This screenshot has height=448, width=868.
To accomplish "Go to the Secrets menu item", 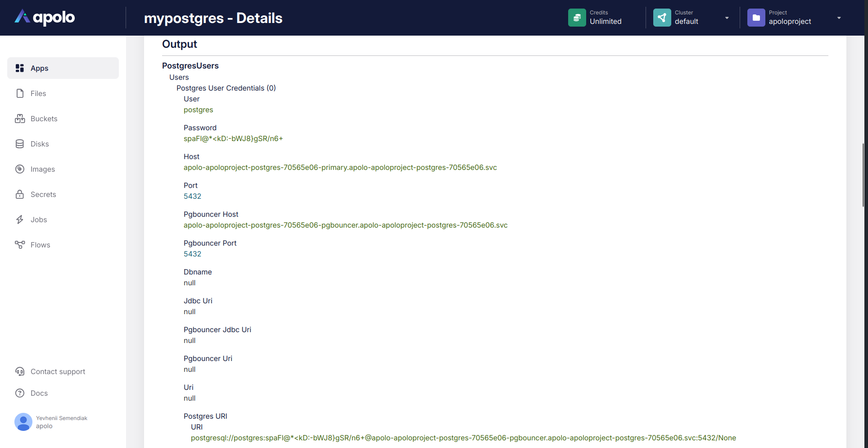I will click(43, 194).
